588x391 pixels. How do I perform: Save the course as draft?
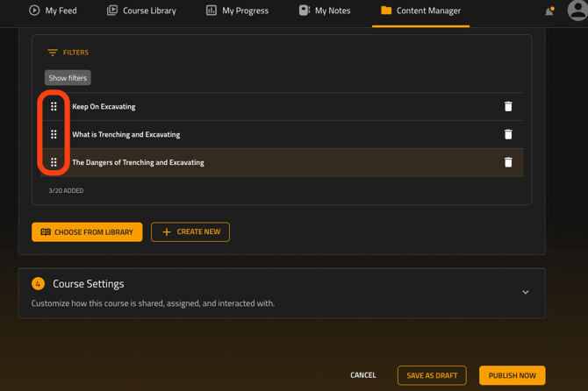pos(432,375)
